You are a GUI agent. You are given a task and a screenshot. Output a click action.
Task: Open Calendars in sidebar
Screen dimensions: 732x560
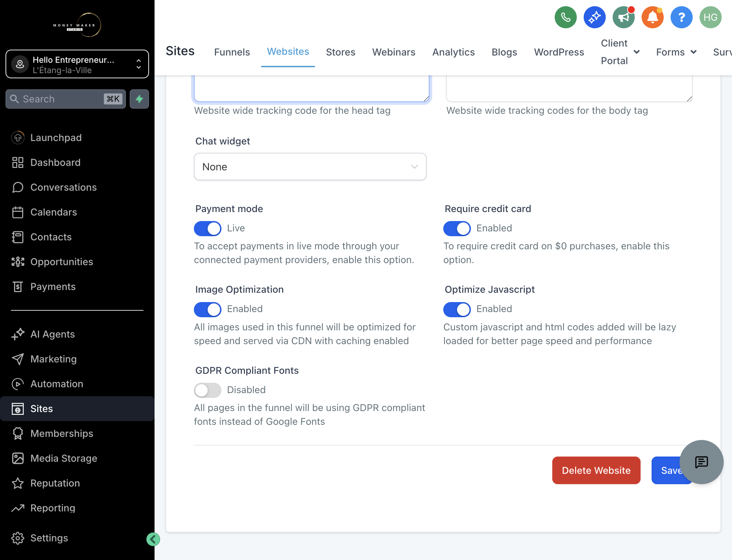pyautogui.click(x=77, y=212)
